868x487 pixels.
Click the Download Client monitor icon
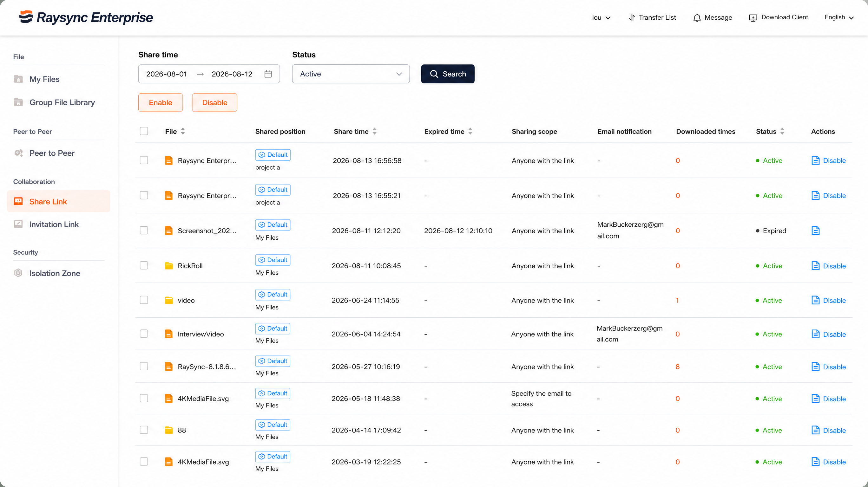pos(753,17)
